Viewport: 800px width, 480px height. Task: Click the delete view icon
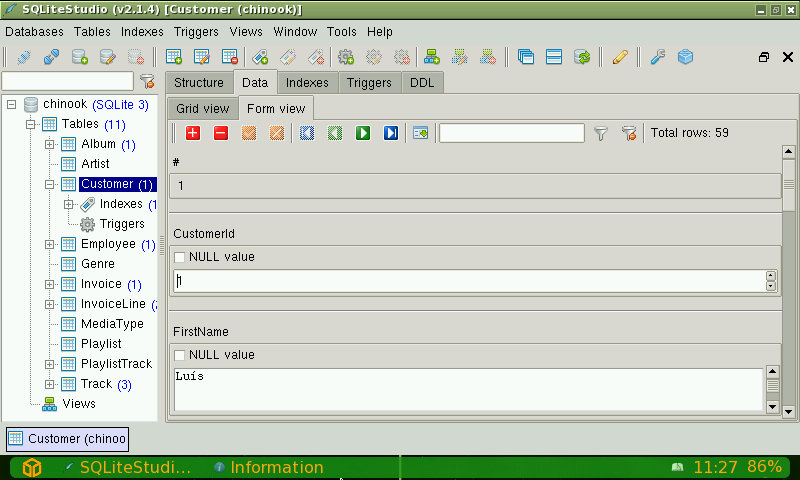point(488,57)
